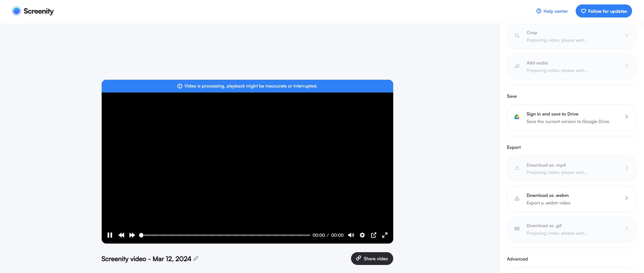Open Download as .mp4 chevron
Screen dimensions: 644x273
pyautogui.click(x=627, y=168)
